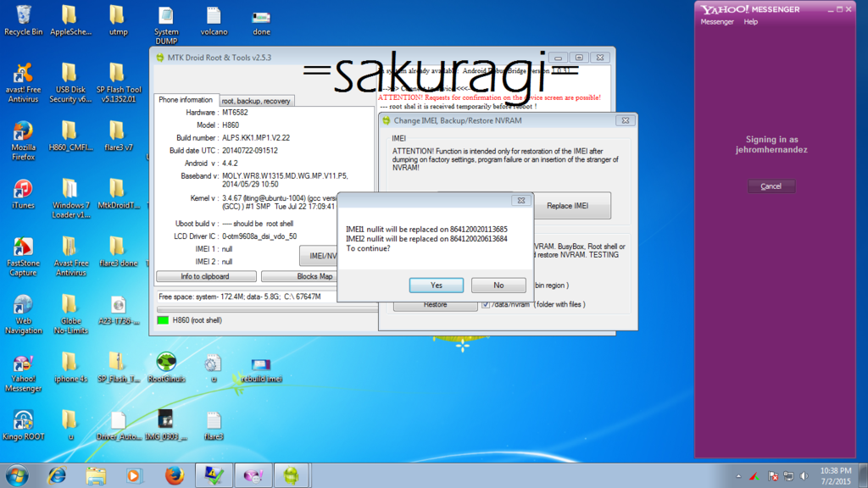
Task: Click the taskbar clock showing 10:38 PM
Action: 834,475
